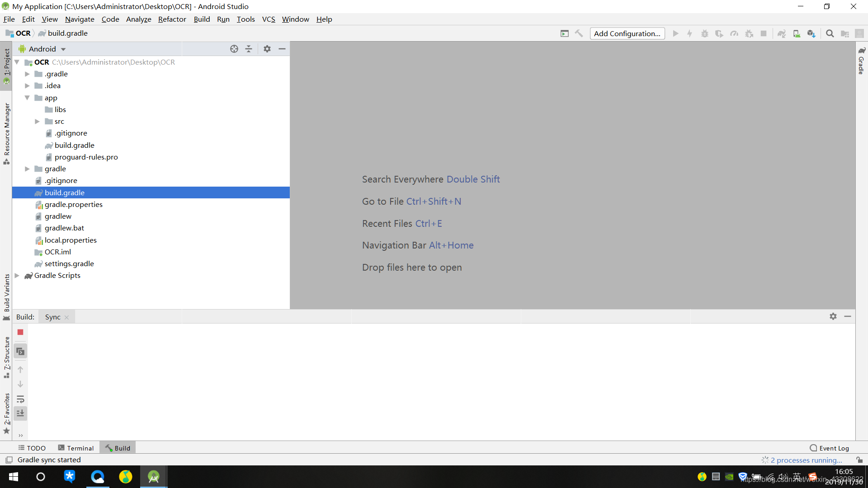868x488 pixels.
Task: Open the File menu
Action: click(9, 19)
